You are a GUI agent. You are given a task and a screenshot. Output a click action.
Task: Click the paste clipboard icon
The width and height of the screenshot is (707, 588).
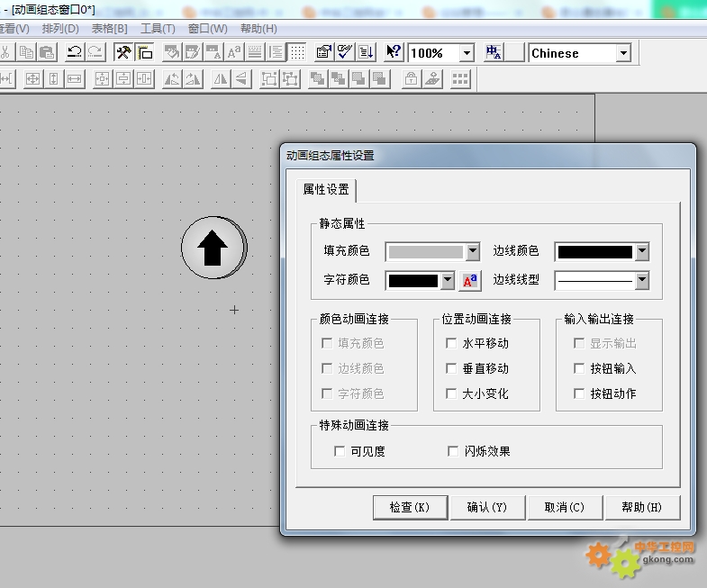pyautogui.click(x=47, y=52)
